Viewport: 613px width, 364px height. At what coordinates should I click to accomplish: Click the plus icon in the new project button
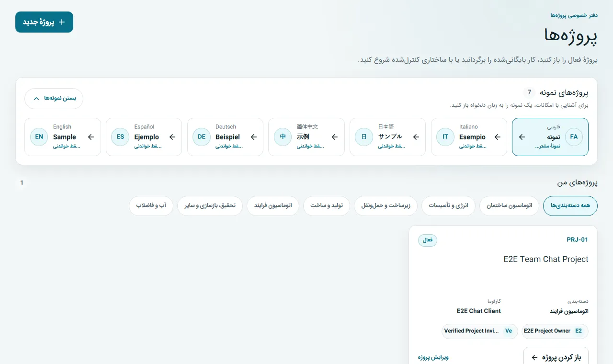click(61, 22)
